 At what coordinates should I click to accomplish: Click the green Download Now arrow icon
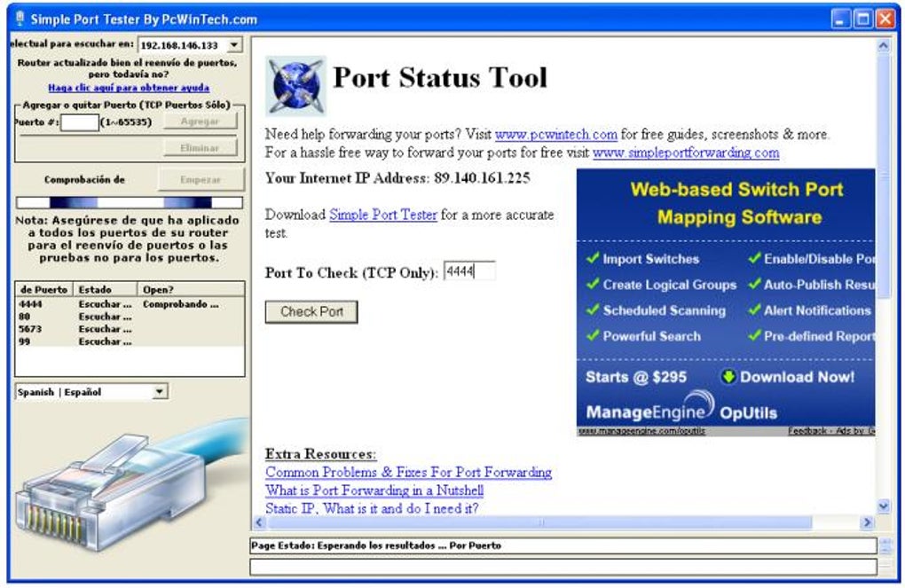pos(728,377)
